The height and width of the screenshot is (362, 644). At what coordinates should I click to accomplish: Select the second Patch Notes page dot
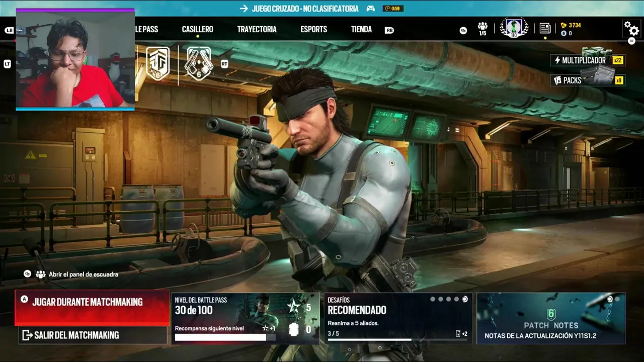(618, 299)
